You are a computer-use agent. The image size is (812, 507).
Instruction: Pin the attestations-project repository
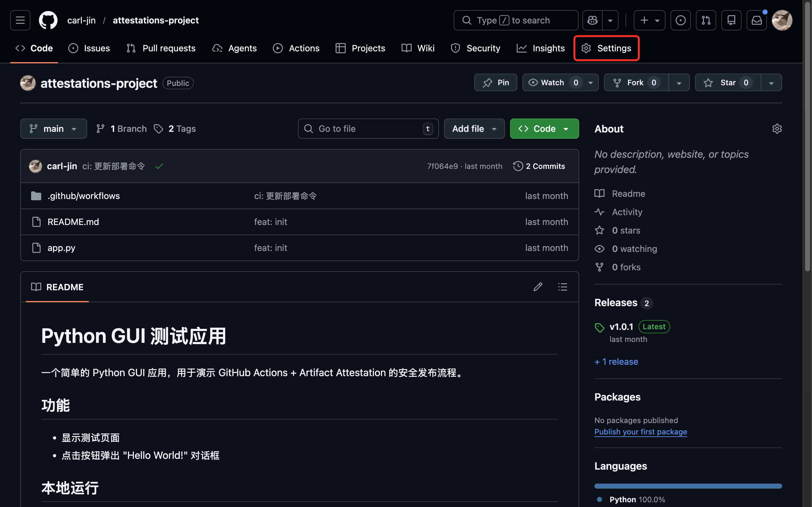click(x=495, y=82)
